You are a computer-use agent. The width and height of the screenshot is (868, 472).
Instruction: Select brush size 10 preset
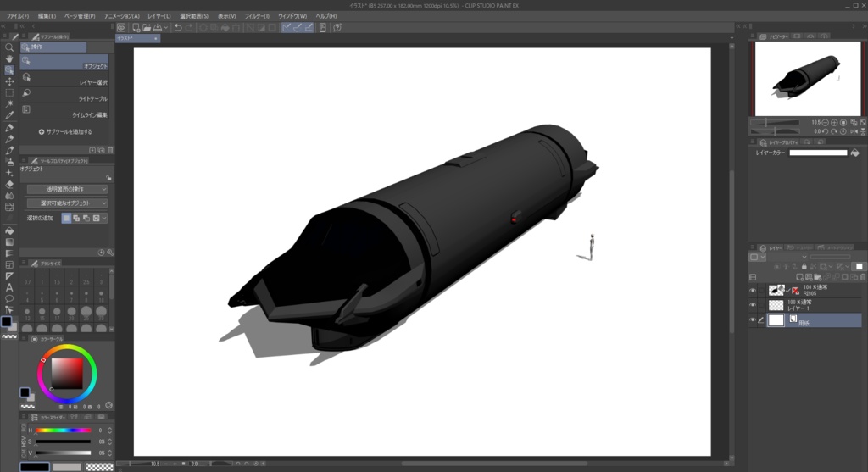point(101,296)
